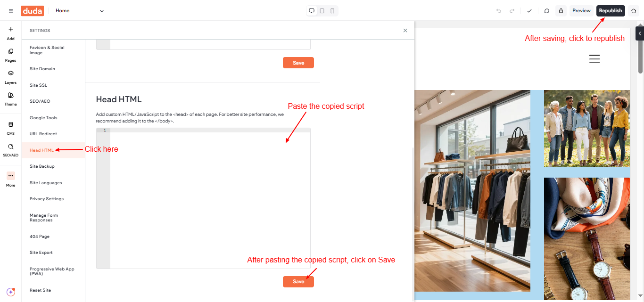Open the Layers panel

pyautogui.click(x=10, y=77)
